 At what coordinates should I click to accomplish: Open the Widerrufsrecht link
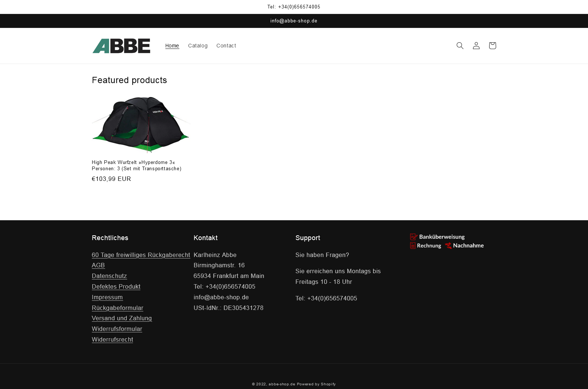pyautogui.click(x=112, y=340)
